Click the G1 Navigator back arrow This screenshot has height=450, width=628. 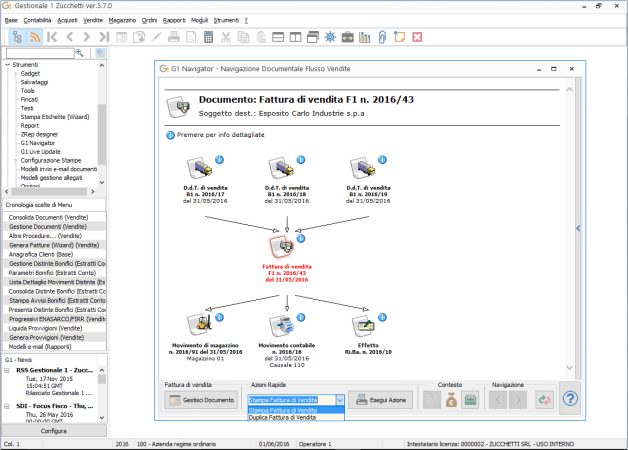(x=498, y=400)
